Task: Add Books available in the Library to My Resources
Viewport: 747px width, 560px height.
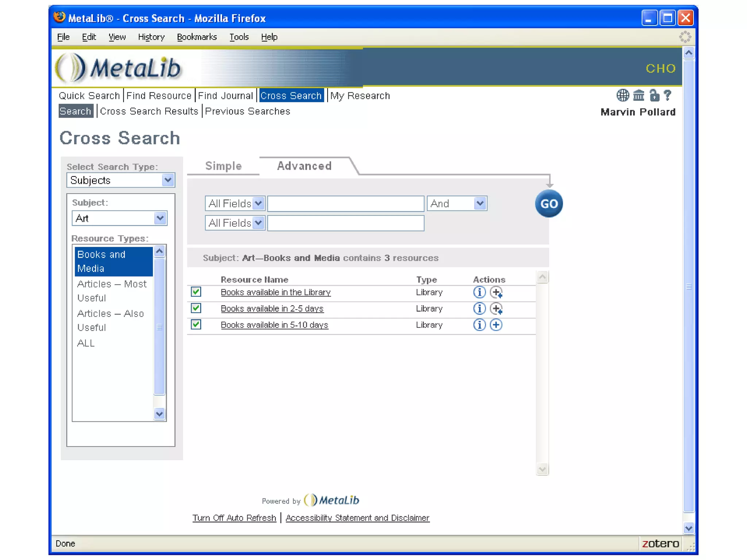Action: tap(496, 292)
